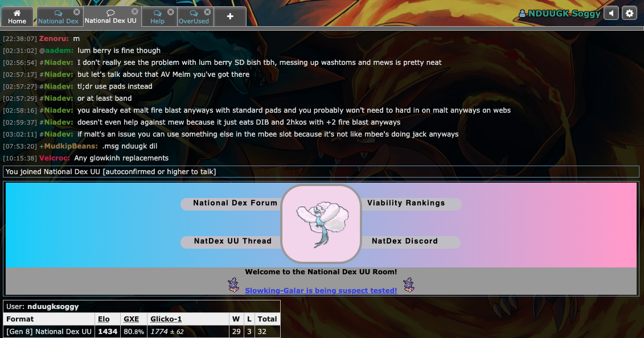The image size is (644, 338).
Task: Open the settings gear options
Action: coord(629,13)
